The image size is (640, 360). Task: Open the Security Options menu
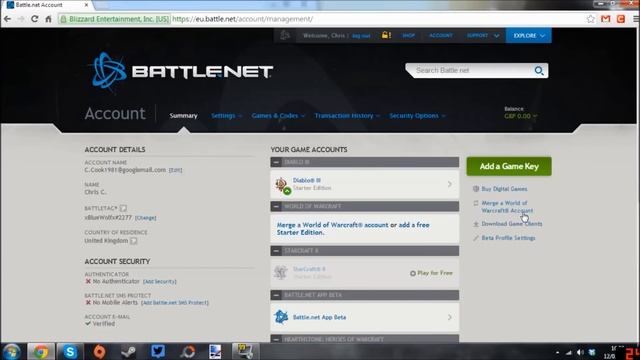(417, 116)
